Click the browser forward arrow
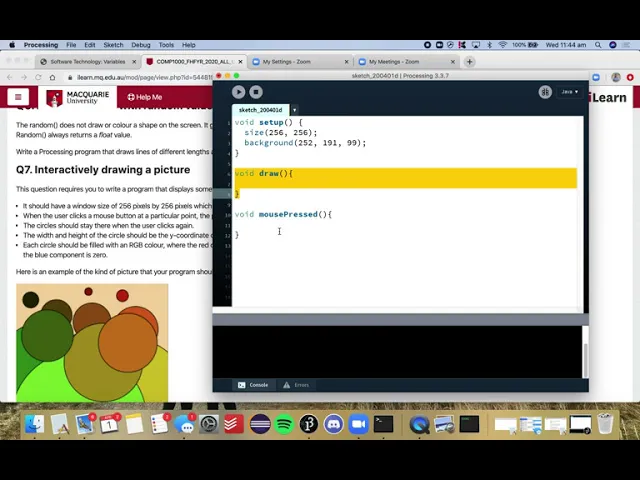Screen dimensions: 640x480 click(x=24, y=77)
